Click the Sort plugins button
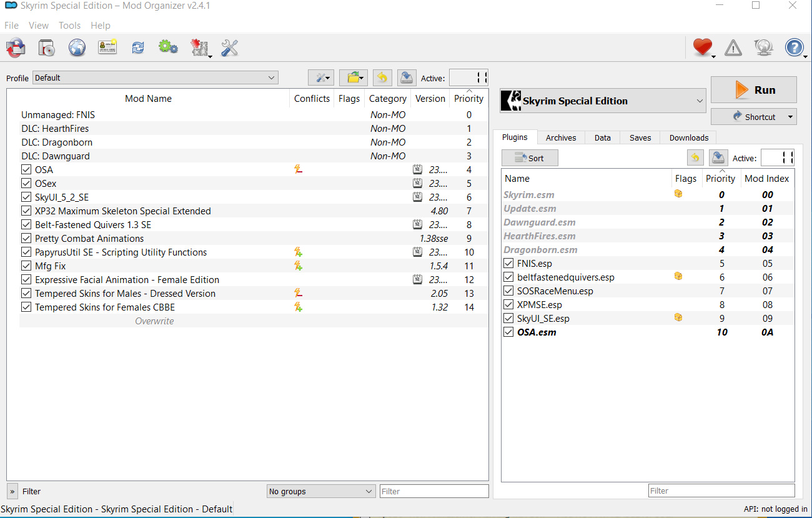The image size is (812, 518). click(530, 158)
